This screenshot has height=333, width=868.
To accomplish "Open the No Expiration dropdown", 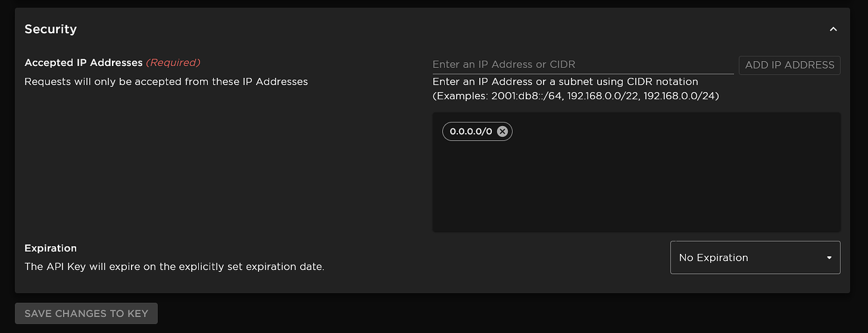I will click(755, 258).
